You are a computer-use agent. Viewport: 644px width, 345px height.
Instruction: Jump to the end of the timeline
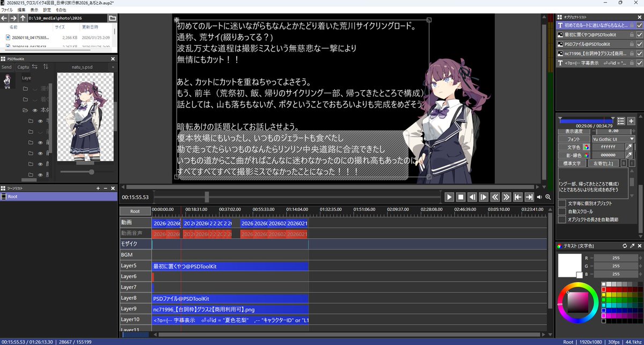pyautogui.click(x=529, y=197)
